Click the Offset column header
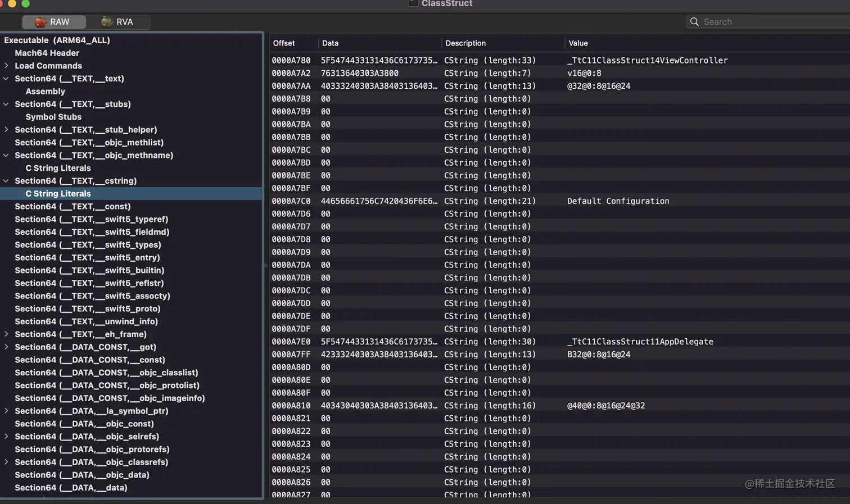Screen dimensions: 850x504 click(284, 43)
